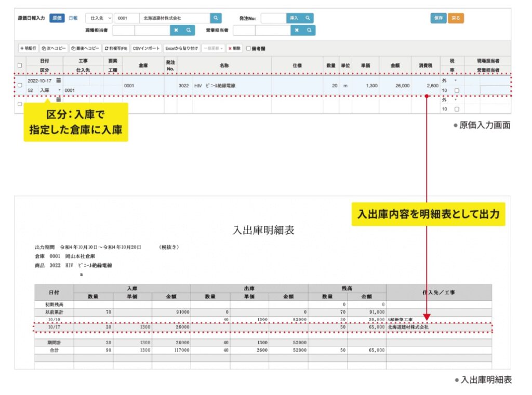Image resolution: width=532 pixels, height=395 pixels.
Task: Click amount 26,000 in entry row
Action: click(x=403, y=86)
